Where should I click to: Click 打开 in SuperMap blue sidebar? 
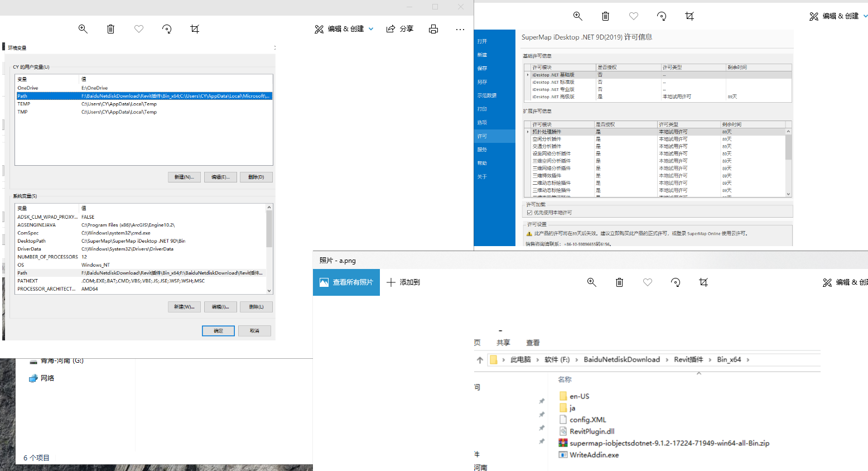click(x=483, y=41)
